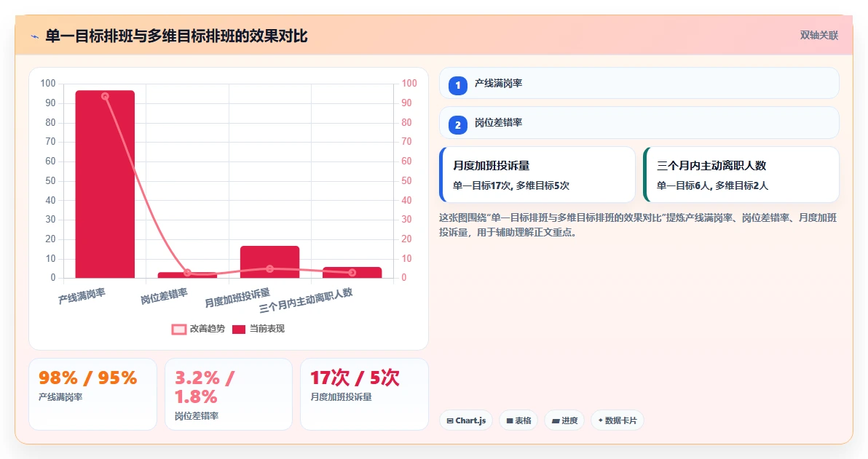Click the 当前表现 red legend swatch

coord(239,330)
